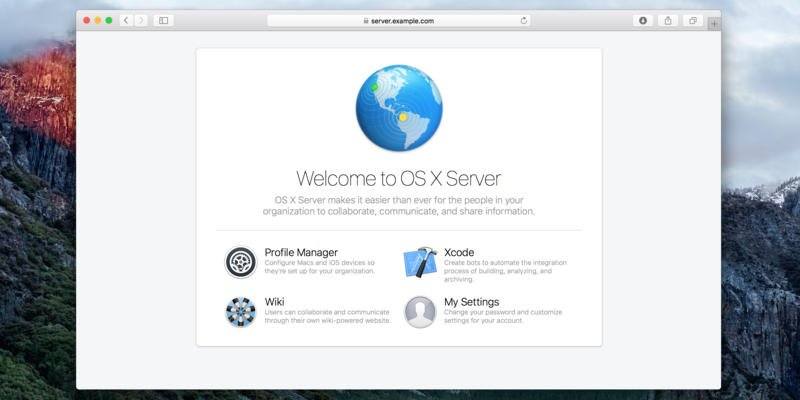The image size is (800, 400).
Task: Open the Xcode hammer icon
Action: pos(420,262)
